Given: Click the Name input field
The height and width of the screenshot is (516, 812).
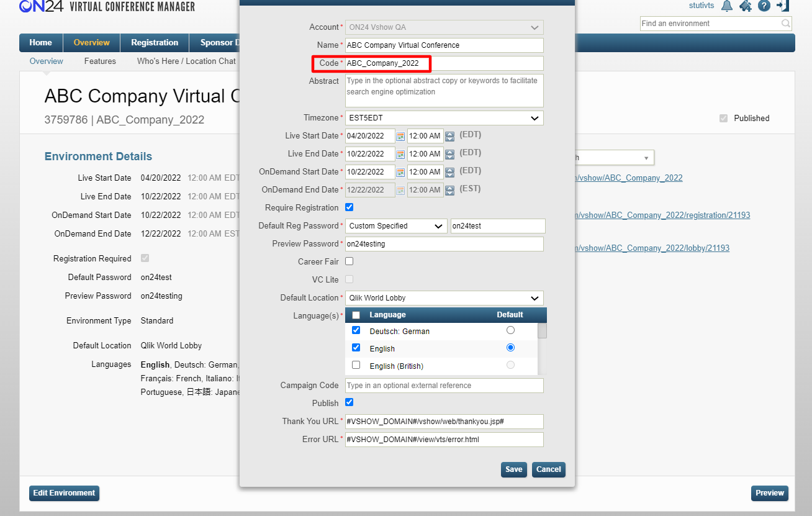Looking at the screenshot, I should coord(444,45).
